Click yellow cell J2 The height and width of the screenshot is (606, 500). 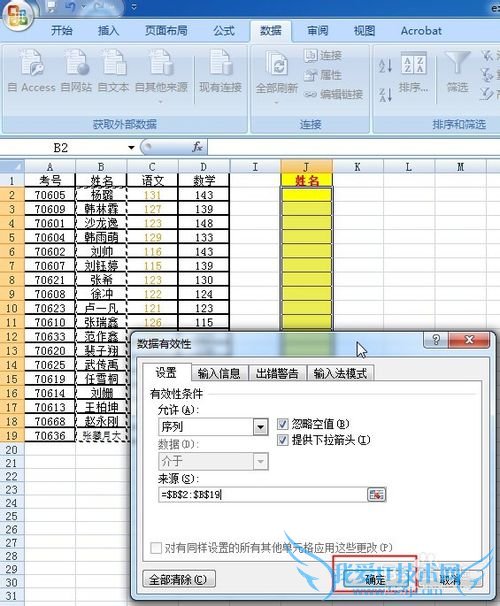coord(306,195)
